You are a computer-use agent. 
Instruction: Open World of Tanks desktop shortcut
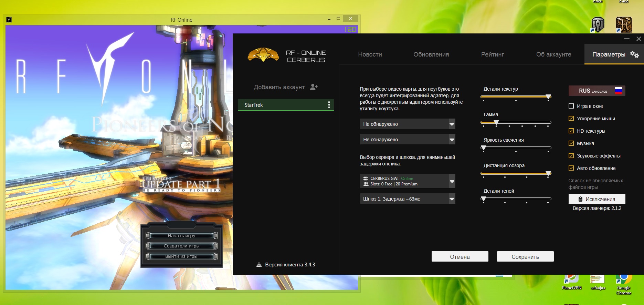598,25
